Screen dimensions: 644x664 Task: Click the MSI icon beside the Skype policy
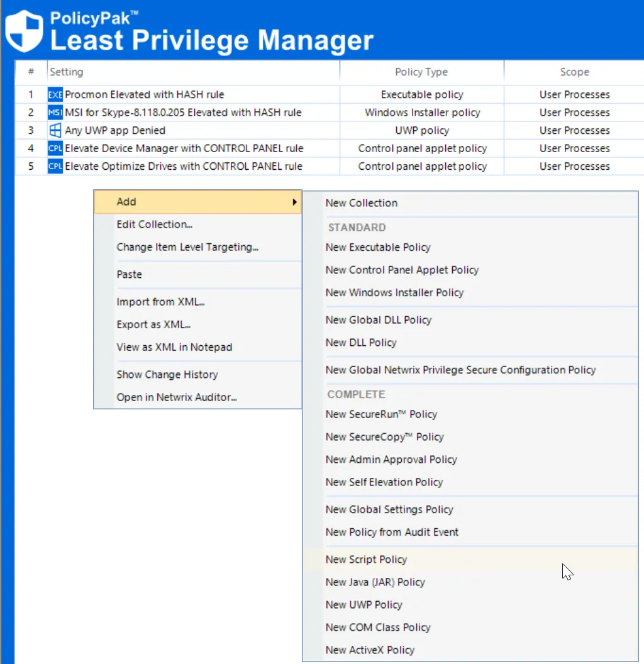(55, 112)
